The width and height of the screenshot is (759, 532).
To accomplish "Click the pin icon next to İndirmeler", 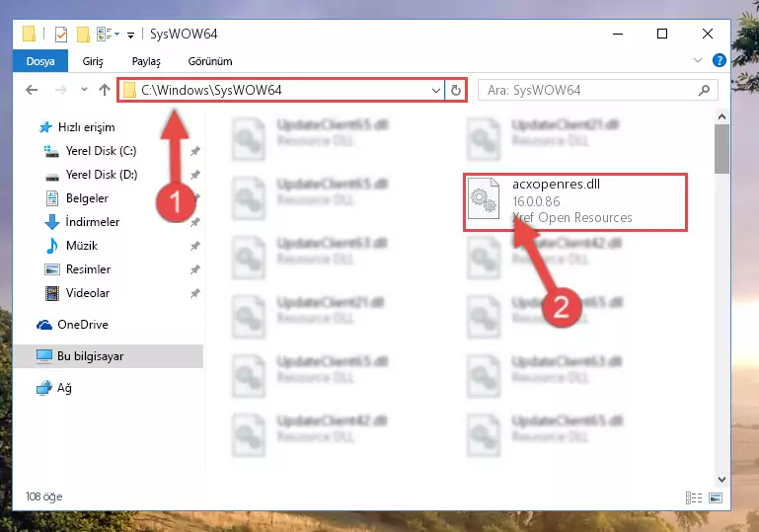I will pyautogui.click(x=195, y=222).
